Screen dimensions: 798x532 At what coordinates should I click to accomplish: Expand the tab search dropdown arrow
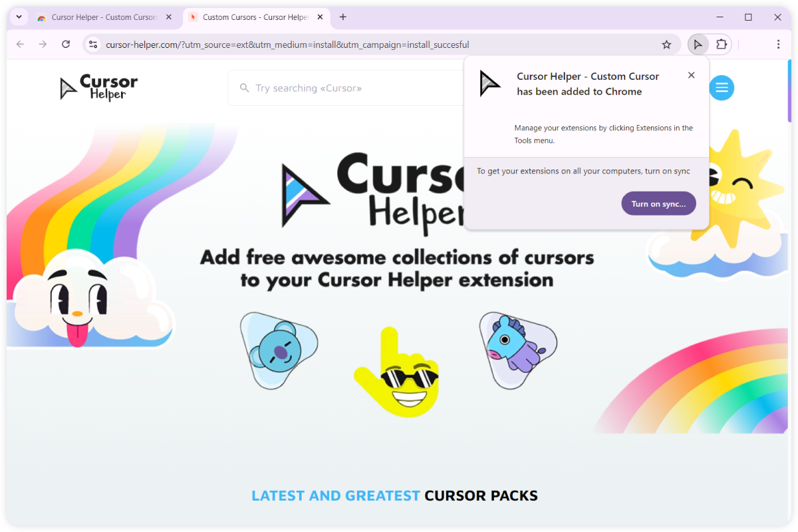[x=19, y=17]
